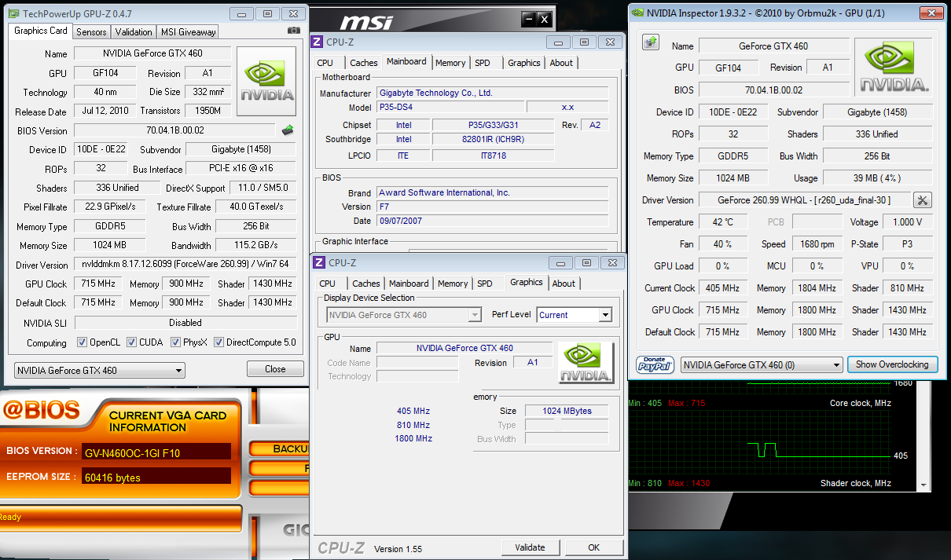Open About tab in lower CPU-Z window
This screenshot has height=560, width=951.
click(x=564, y=284)
